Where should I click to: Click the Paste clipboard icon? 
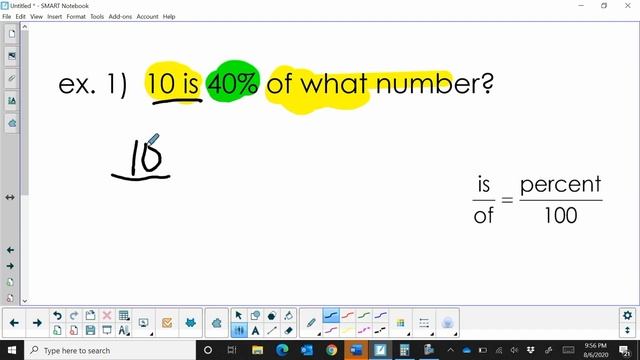[x=90, y=316]
